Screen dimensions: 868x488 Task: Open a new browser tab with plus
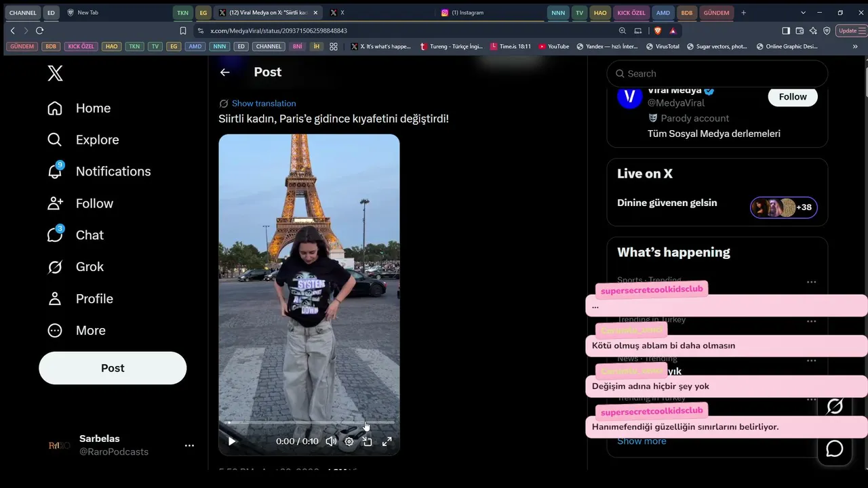click(x=744, y=13)
